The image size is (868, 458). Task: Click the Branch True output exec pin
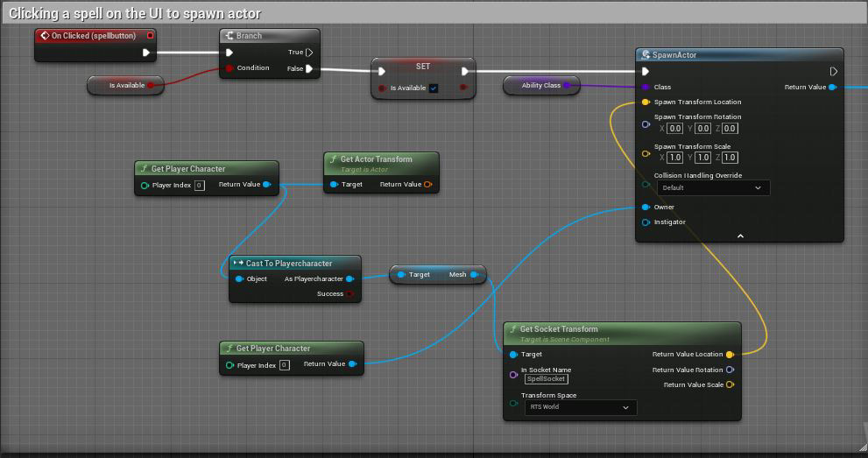[x=309, y=53]
